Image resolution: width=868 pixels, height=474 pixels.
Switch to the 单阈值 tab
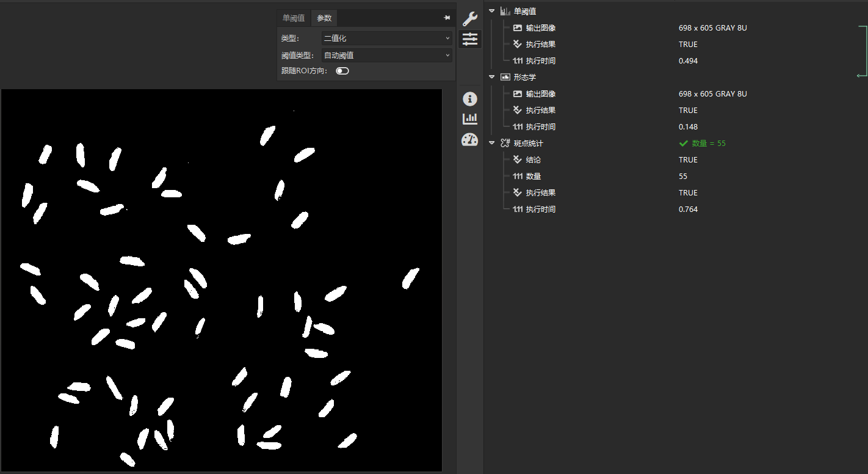coord(294,18)
